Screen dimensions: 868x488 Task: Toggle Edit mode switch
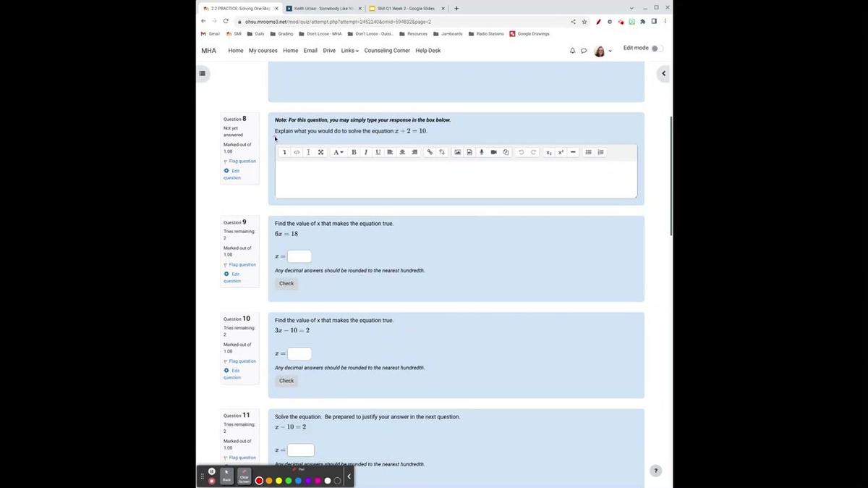tap(656, 49)
